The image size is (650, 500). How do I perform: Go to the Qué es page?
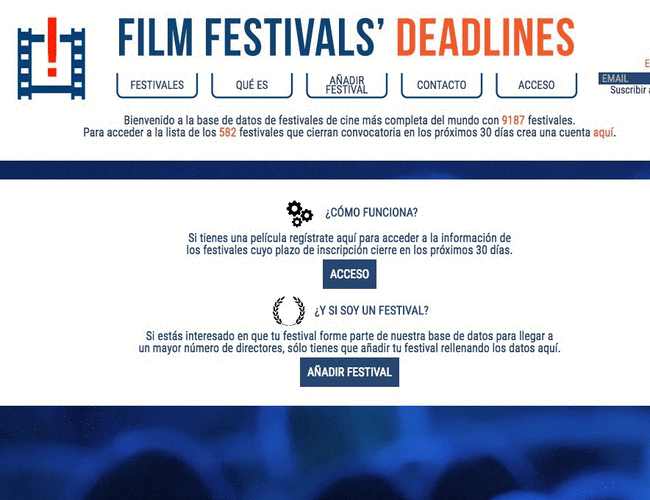coord(252,85)
